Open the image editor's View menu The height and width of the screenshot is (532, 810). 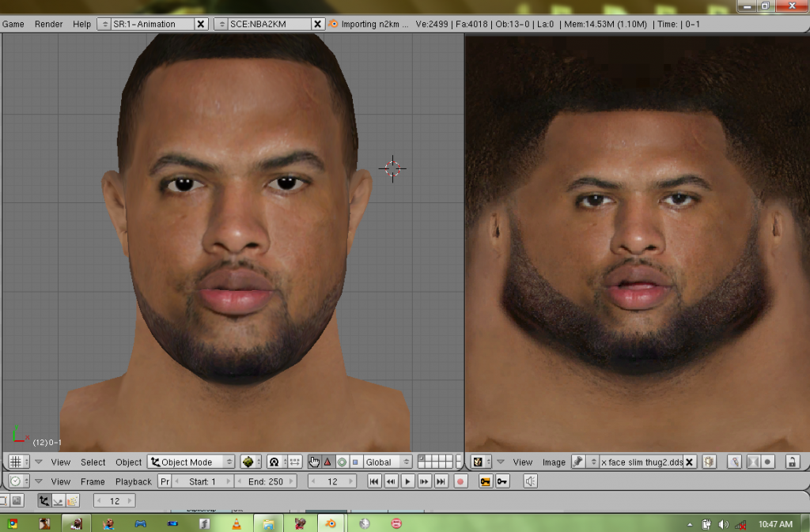pyautogui.click(x=522, y=462)
